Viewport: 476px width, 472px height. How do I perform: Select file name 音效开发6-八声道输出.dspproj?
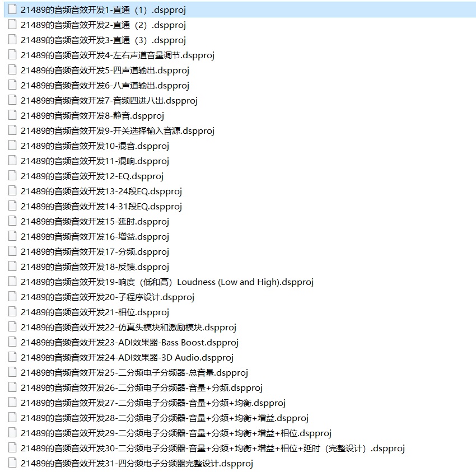click(x=105, y=86)
